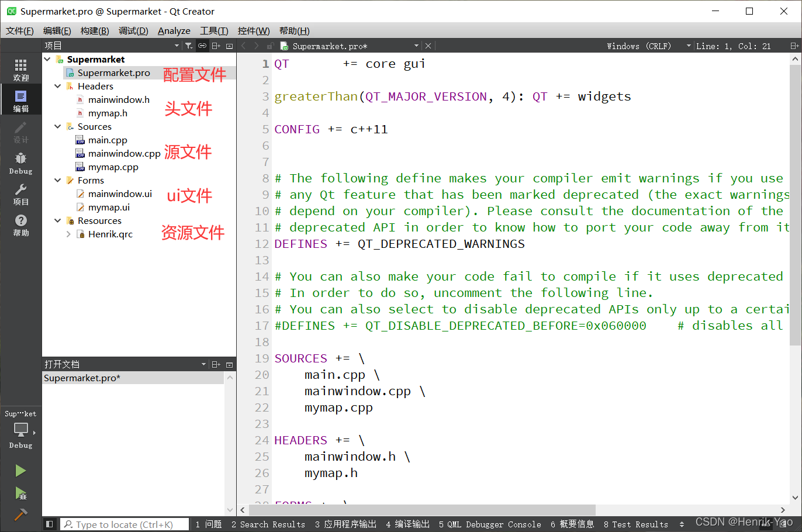Show the 6 概要信息 pane
Screen dimensions: 802x532
point(572,524)
